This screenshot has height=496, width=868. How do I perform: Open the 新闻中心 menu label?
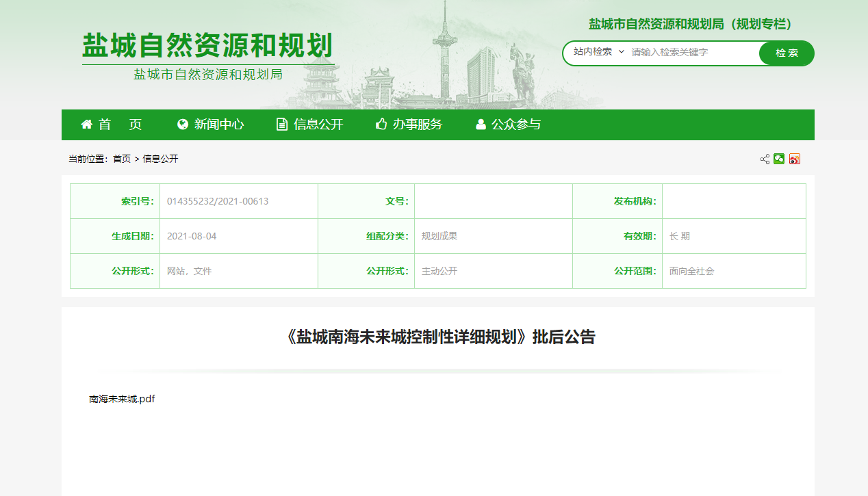click(219, 125)
